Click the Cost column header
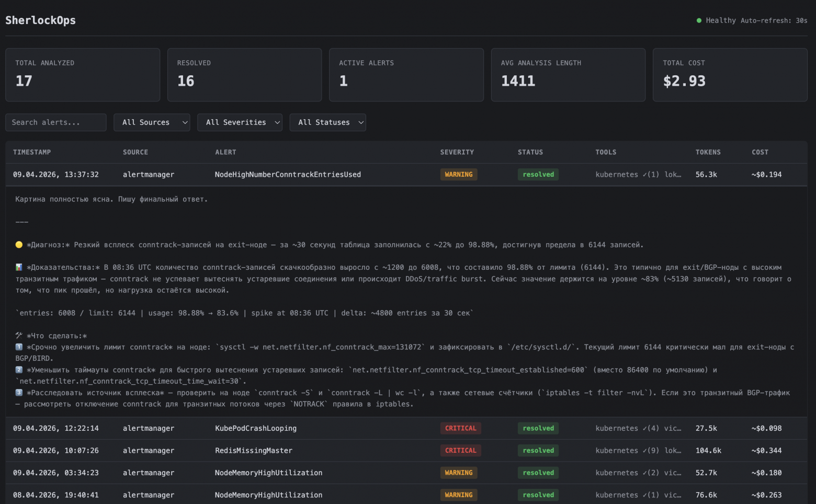Screen dimensions: 816x504 coord(760,152)
